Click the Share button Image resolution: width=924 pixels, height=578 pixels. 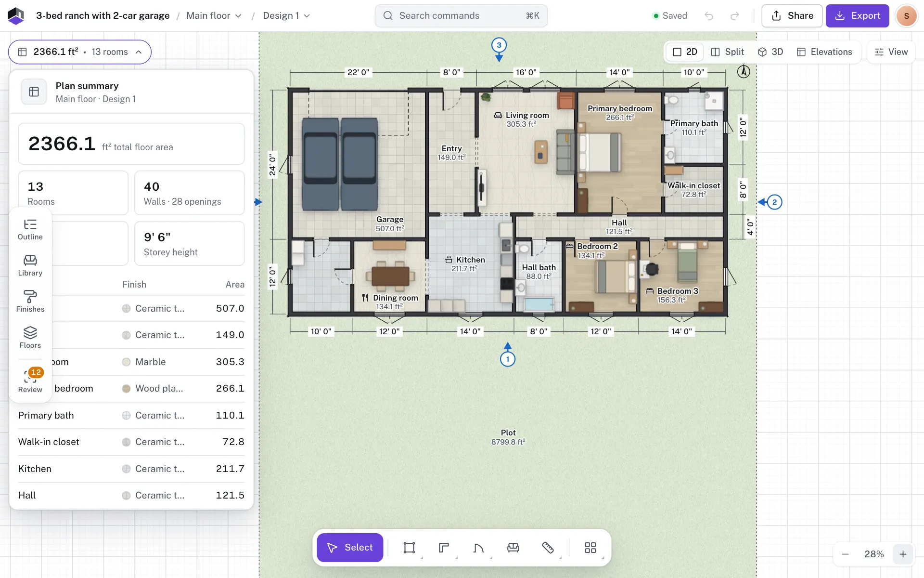(x=792, y=16)
